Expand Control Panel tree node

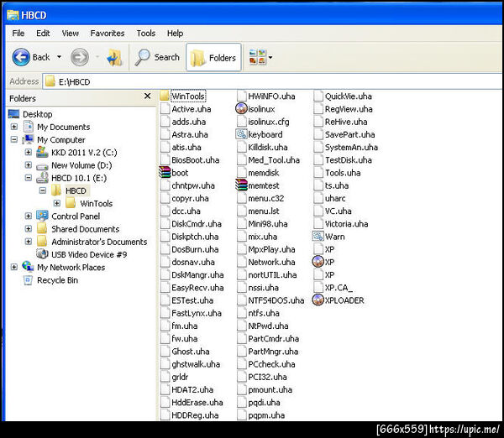click(29, 216)
